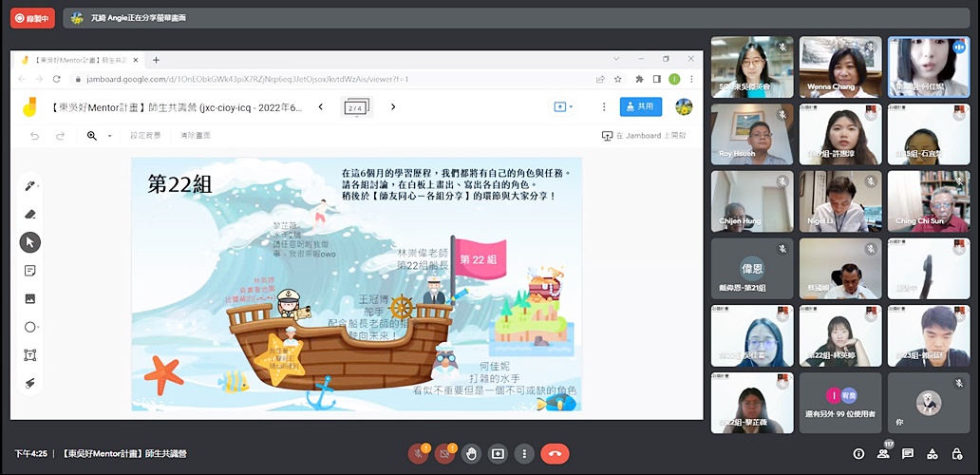Show the participants list icon
The width and height of the screenshot is (980, 475).
[884, 454]
